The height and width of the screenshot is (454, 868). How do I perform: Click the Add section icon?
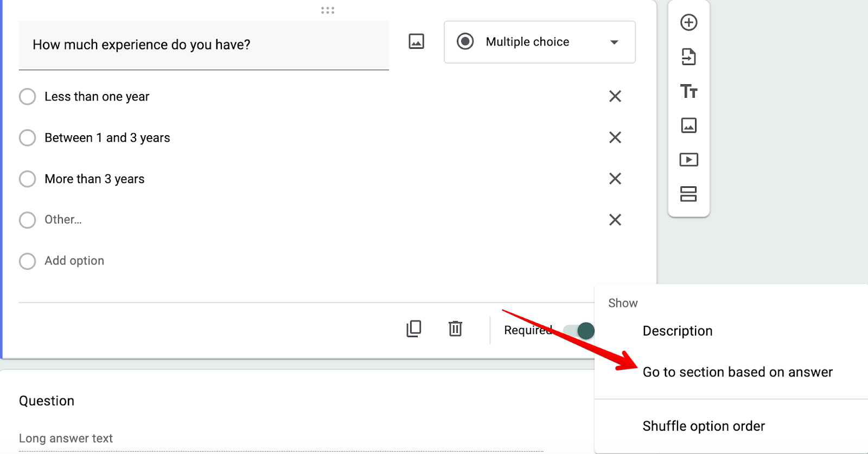(x=688, y=194)
